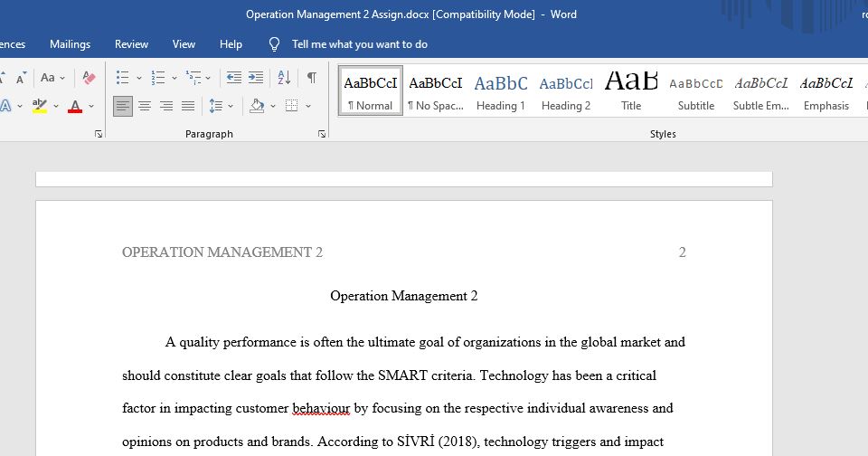Apply numbered list formatting
This screenshot has height=456, width=868.
pos(158,78)
